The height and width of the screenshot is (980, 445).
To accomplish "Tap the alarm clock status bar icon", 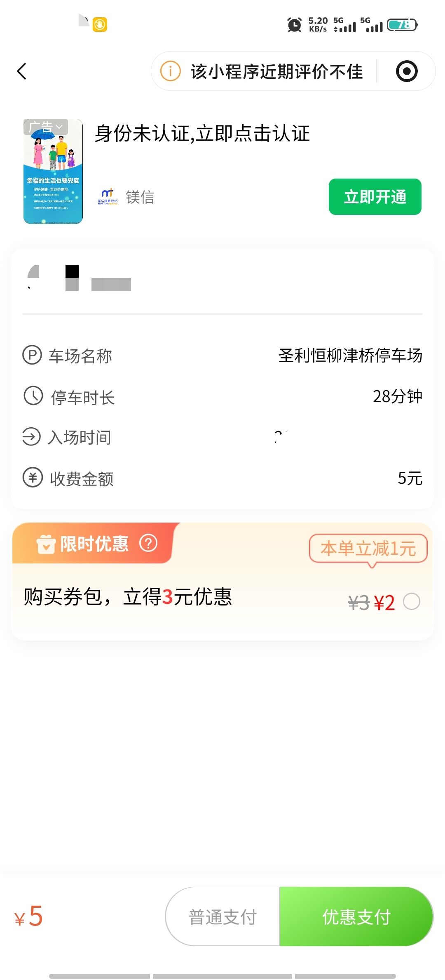I will [294, 25].
